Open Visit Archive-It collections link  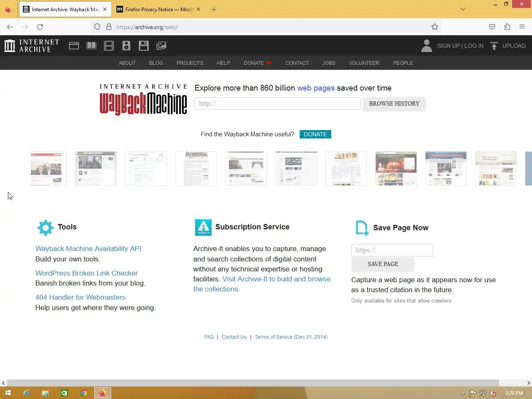(x=262, y=284)
